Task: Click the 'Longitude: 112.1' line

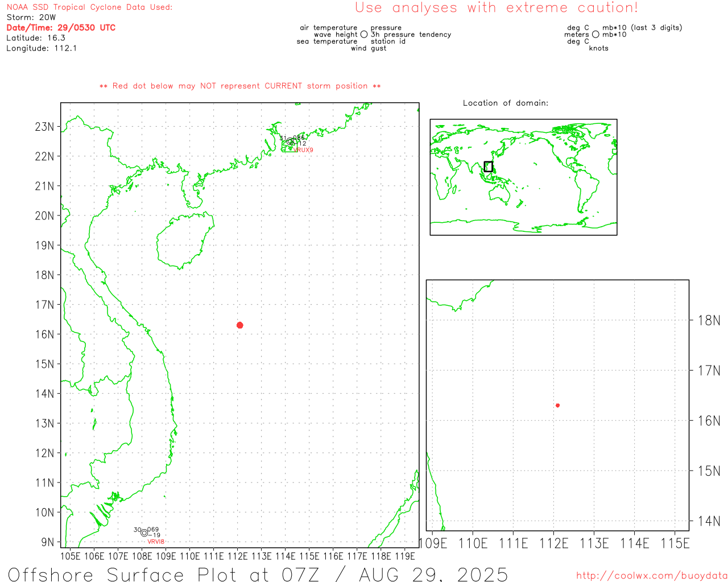Action: 42,48
